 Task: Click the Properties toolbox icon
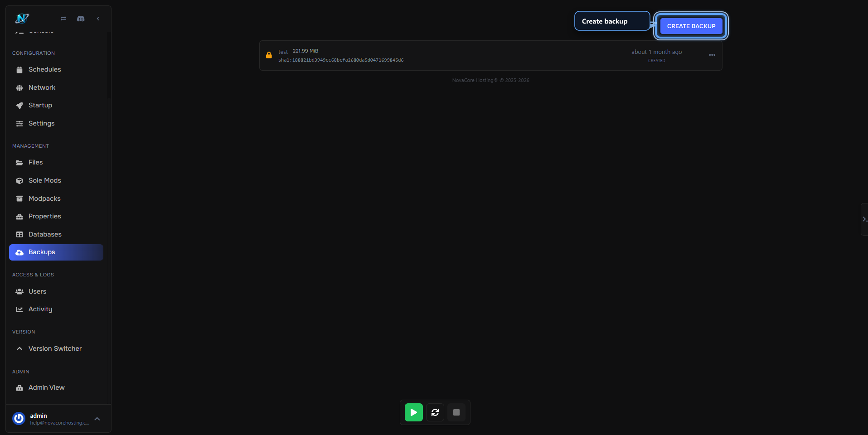19,217
